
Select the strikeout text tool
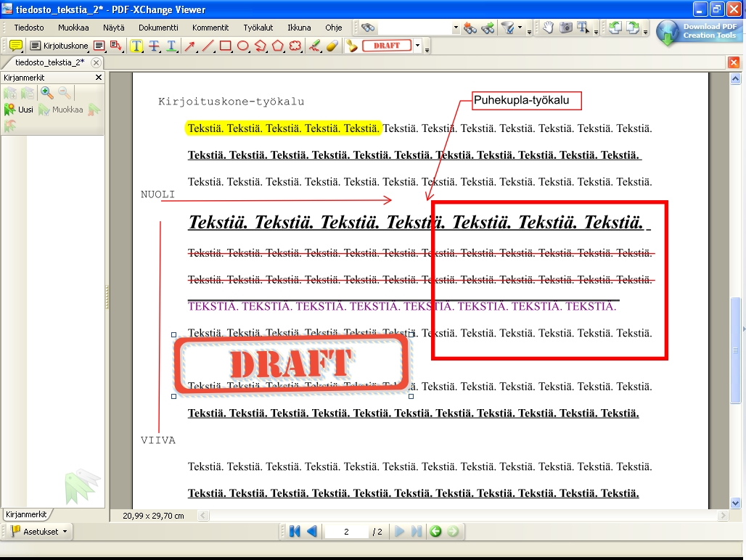click(x=154, y=46)
